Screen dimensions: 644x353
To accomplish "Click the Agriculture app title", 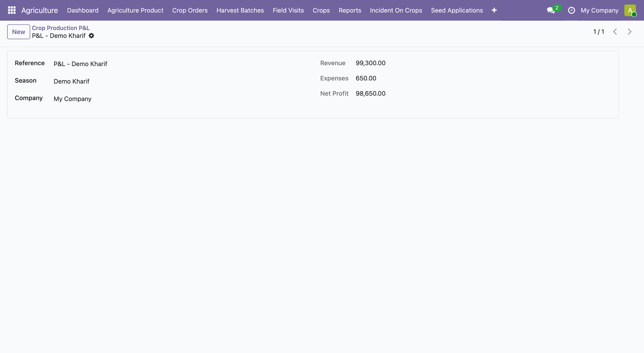I will (40, 10).
